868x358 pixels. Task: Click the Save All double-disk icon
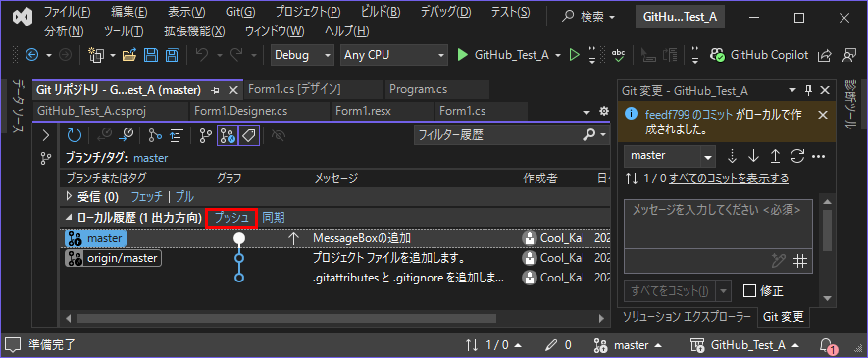pyautogui.click(x=172, y=55)
